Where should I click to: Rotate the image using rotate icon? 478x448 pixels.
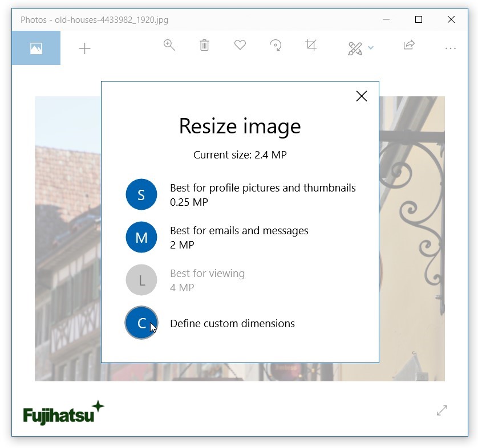(276, 46)
